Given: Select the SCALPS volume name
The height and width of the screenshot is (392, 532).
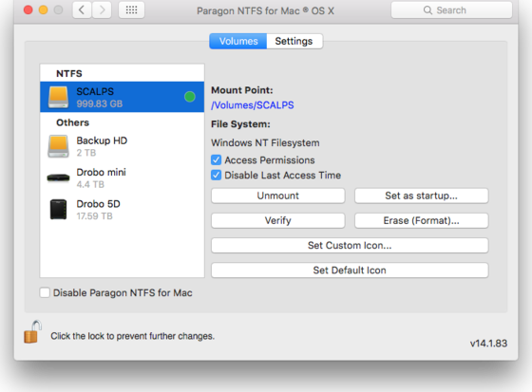Looking at the screenshot, I should click(x=95, y=91).
